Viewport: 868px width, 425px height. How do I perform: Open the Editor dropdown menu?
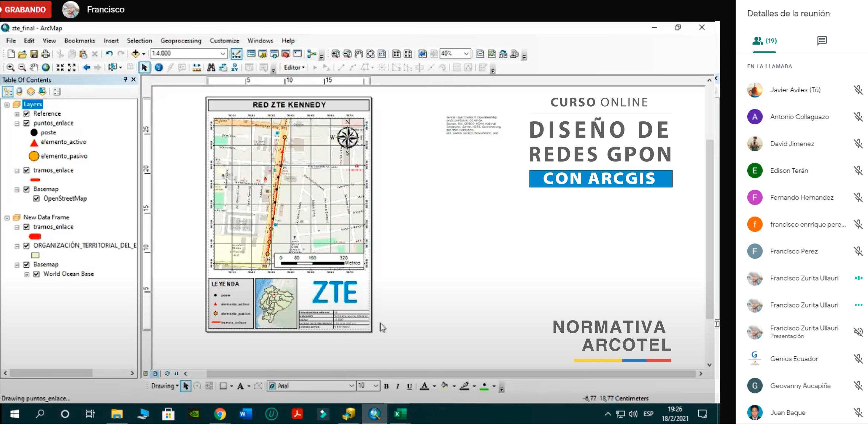click(x=294, y=67)
